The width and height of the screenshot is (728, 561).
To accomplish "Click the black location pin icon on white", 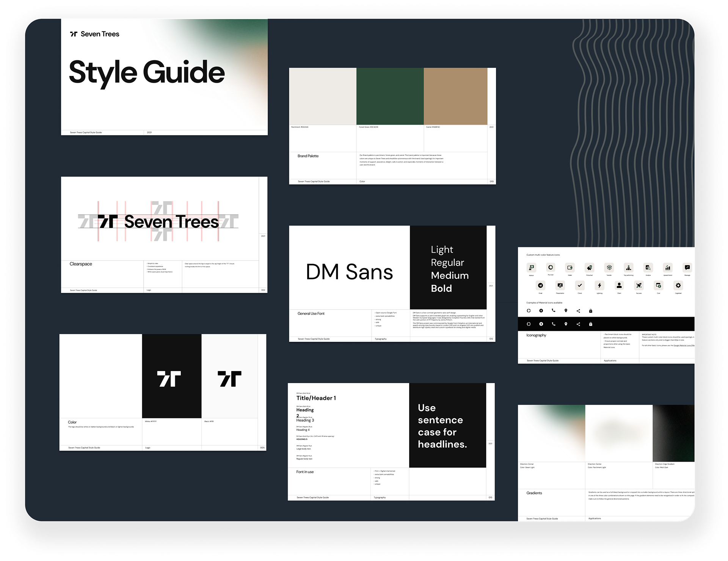I will 566,311.
